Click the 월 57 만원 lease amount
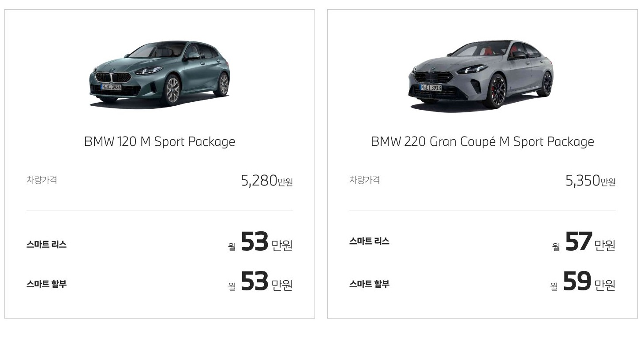Image resolution: width=644 pixels, height=345 pixels. tap(584, 242)
